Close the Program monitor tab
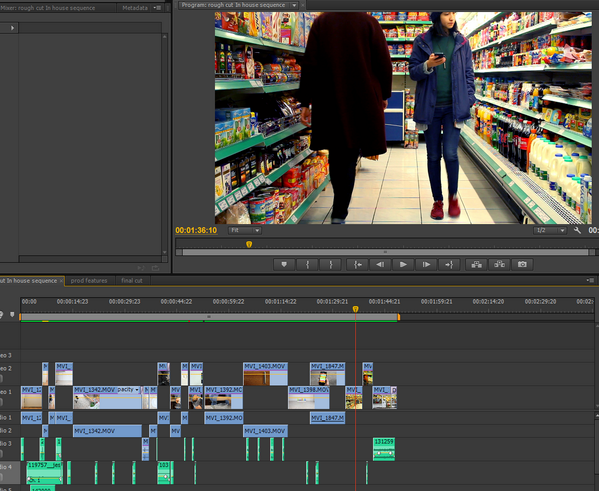The height and width of the screenshot is (491, 599). [303, 5]
